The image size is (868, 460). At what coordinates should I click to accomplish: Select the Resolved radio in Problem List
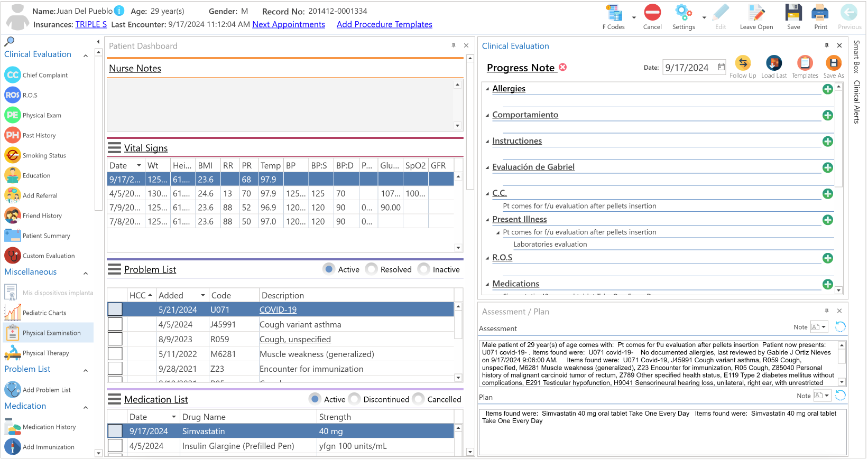pyautogui.click(x=372, y=269)
